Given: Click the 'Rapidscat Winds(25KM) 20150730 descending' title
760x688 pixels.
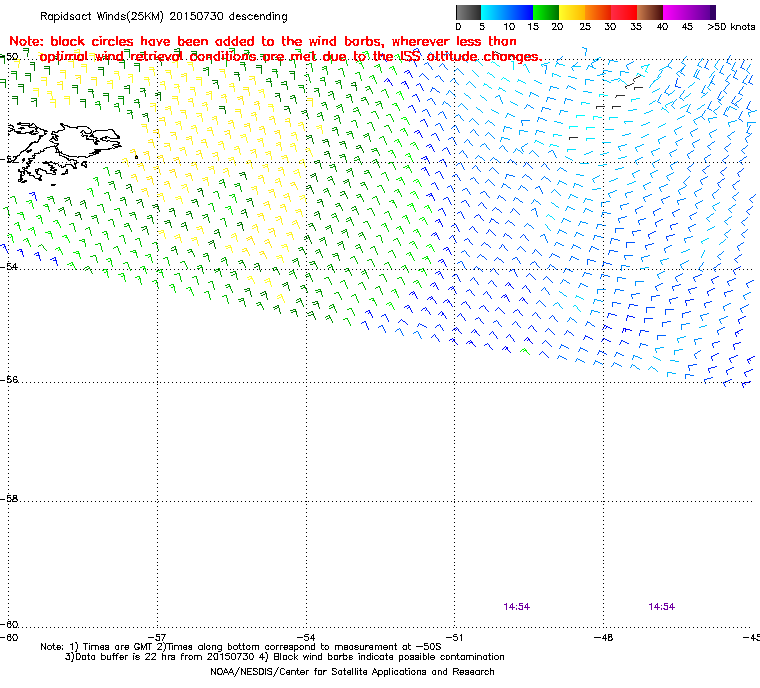Looking at the screenshot, I should pyautogui.click(x=164, y=16).
